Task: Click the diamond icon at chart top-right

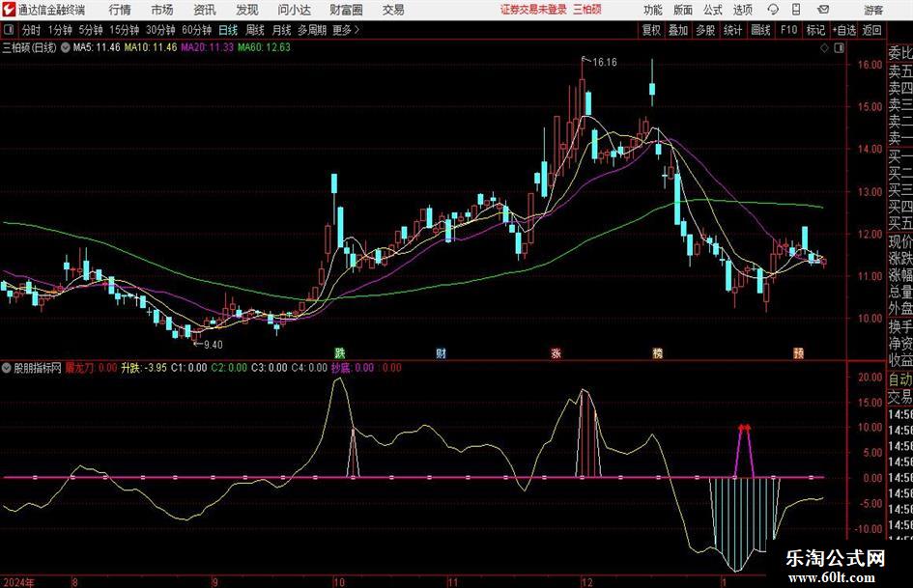Action: coord(824,48)
